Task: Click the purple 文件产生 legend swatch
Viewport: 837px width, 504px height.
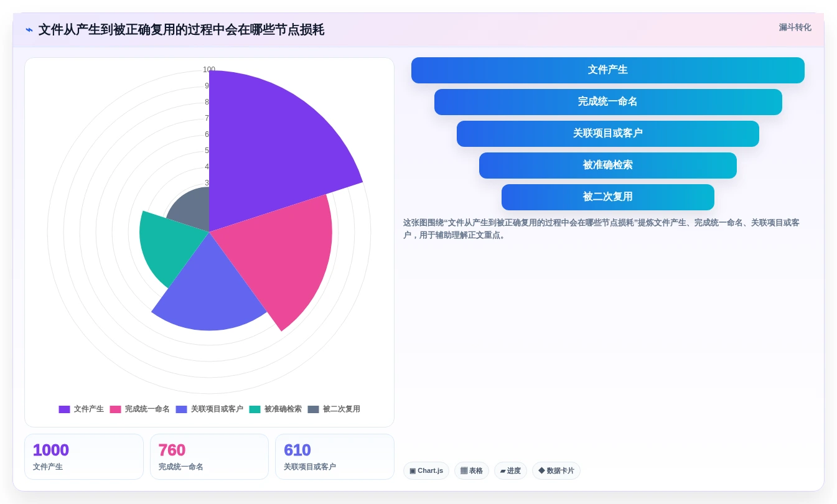Action: [x=64, y=409]
